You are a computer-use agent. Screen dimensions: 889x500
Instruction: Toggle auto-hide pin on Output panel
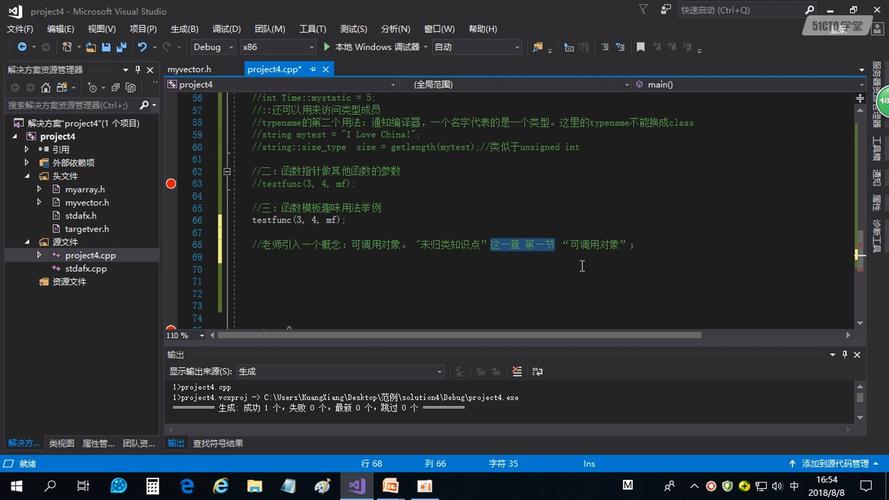[845, 354]
